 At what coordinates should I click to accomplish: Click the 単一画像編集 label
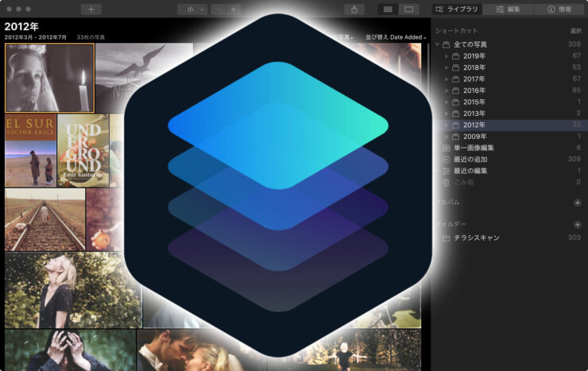coord(474,148)
